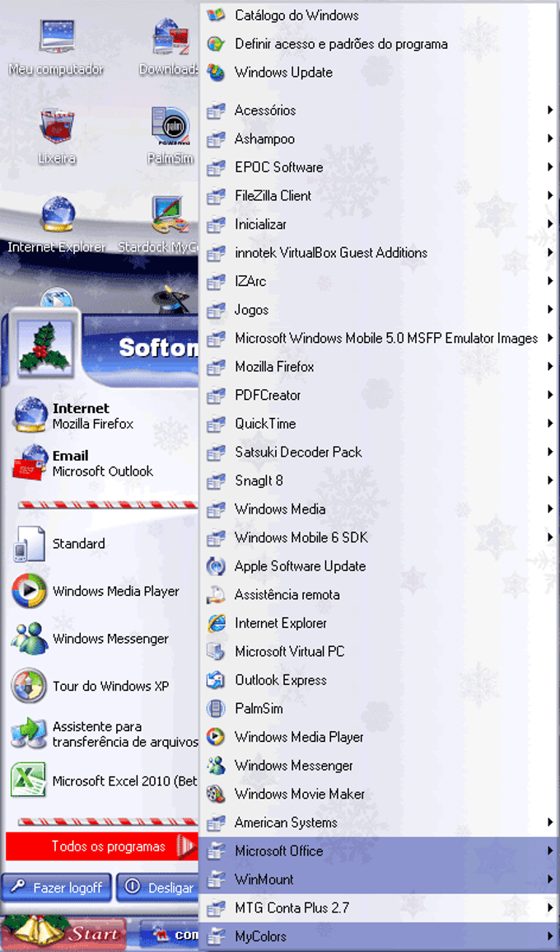Open MTG Conta Plus 2.7 folder
560x952 pixels.
[x=379, y=907]
